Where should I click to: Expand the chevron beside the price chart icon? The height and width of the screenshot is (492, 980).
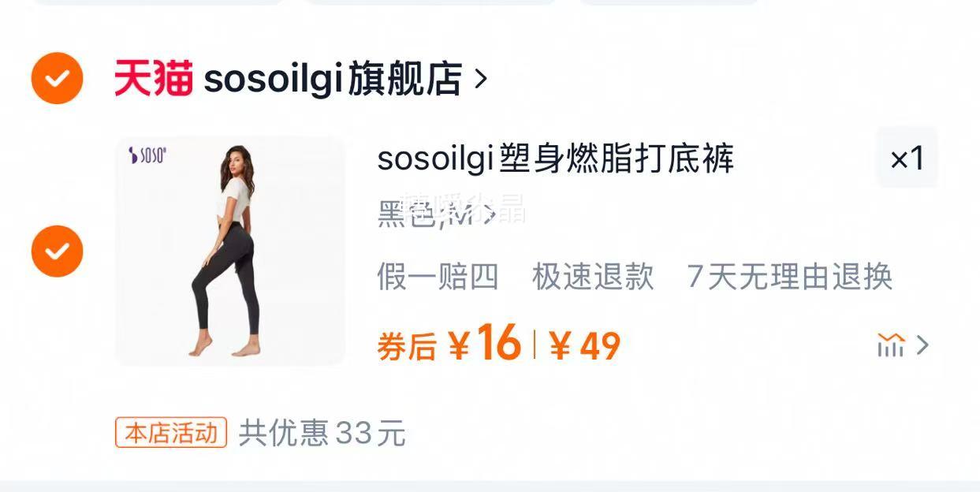pyautogui.click(x=923, y=345)
